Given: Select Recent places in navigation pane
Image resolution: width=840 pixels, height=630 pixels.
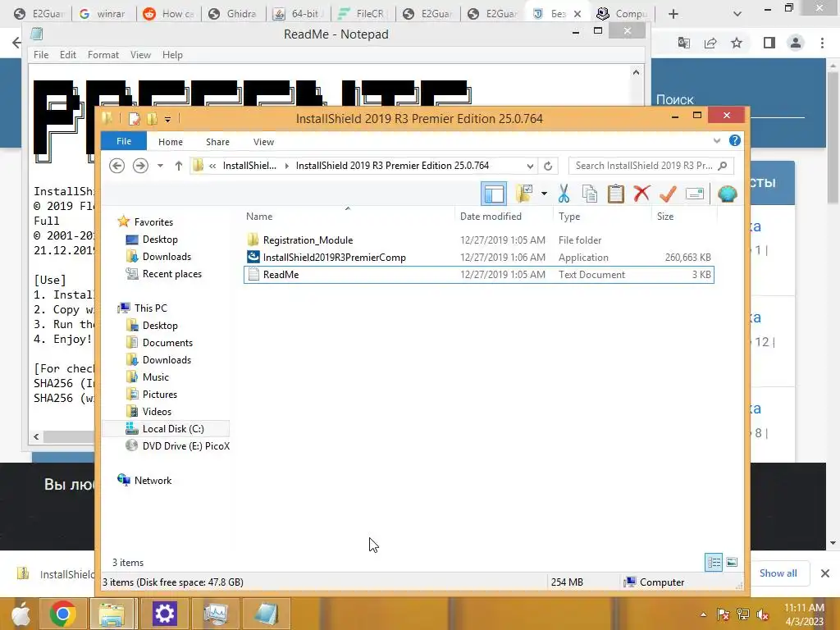Looking at the screenshot, I should (171, 274).
